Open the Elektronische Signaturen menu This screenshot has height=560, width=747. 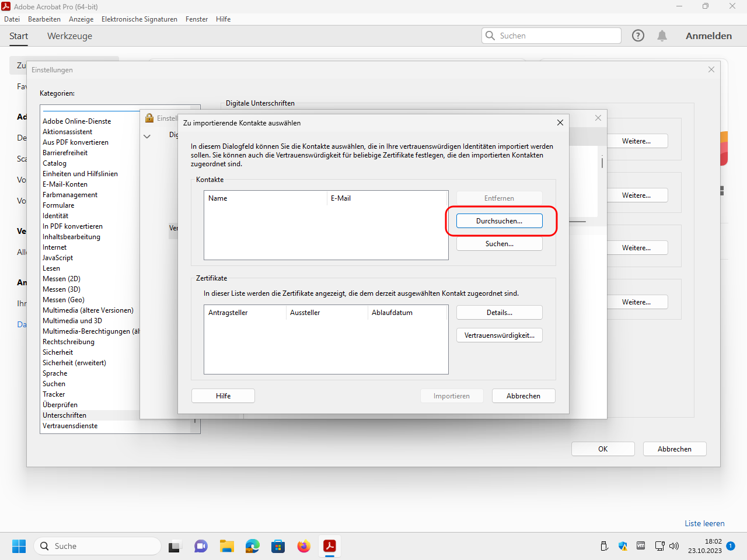139,19
